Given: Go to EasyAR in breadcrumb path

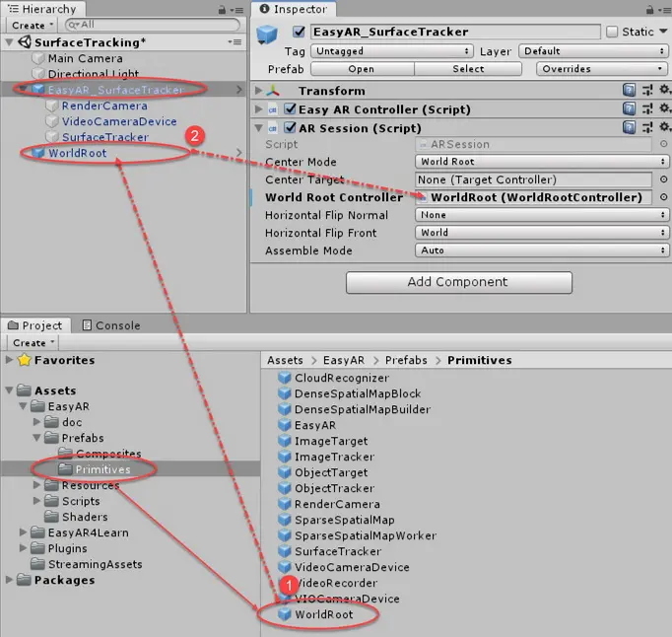Looking at the screenshot, I should [344, 360].
